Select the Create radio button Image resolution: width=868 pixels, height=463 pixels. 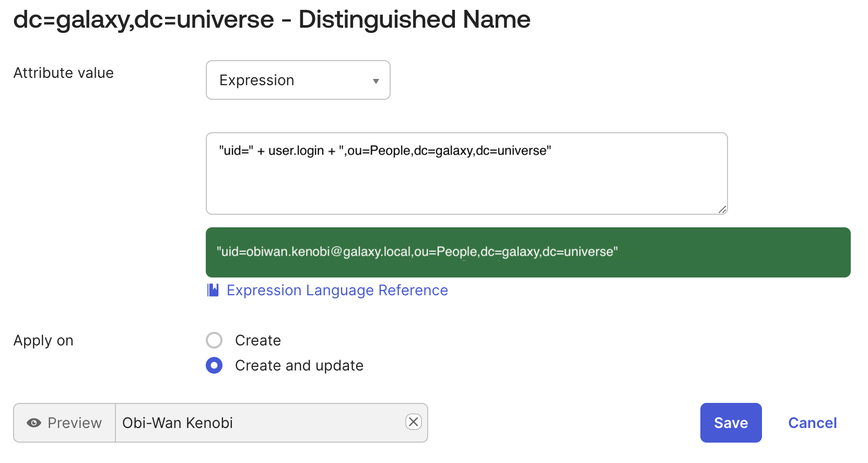click(214, 340)
